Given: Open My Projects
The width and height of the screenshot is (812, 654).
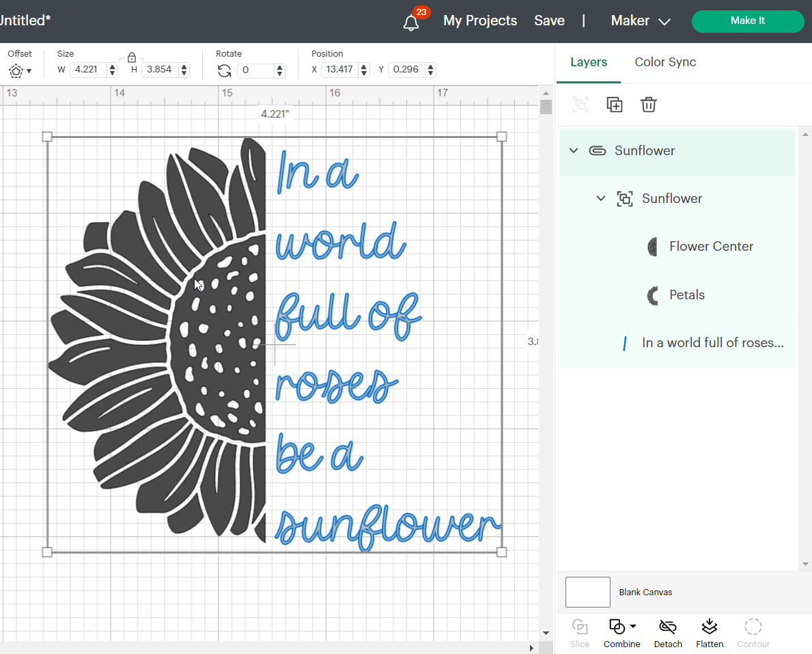Looking at the screenshot, I should 479,21.
